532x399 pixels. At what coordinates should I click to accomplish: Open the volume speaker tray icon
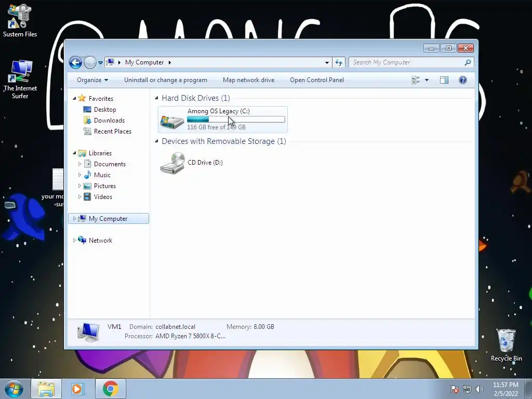pos(479,389)
